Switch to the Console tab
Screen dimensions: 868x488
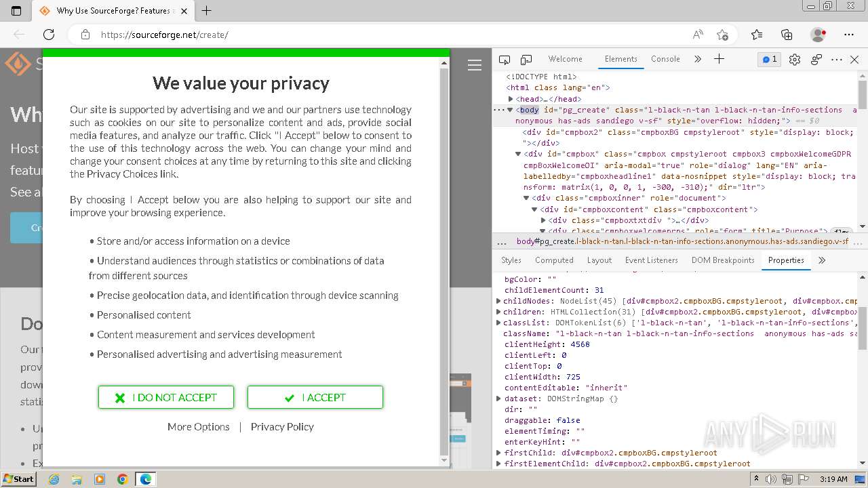[x=665, y=59]
